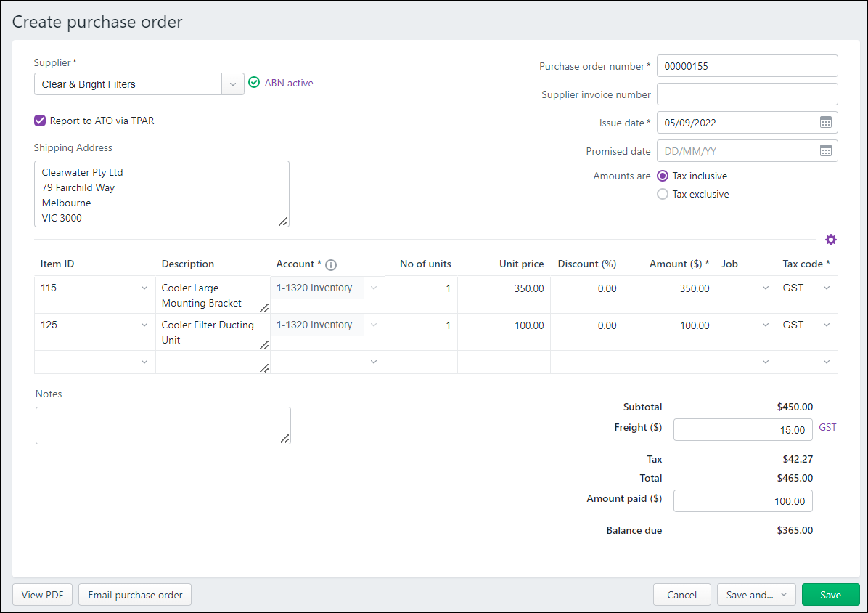The width and height of the screenshot is (868, 613).
Task: Open the Promised date calendar picker
Action: point(826,150)
